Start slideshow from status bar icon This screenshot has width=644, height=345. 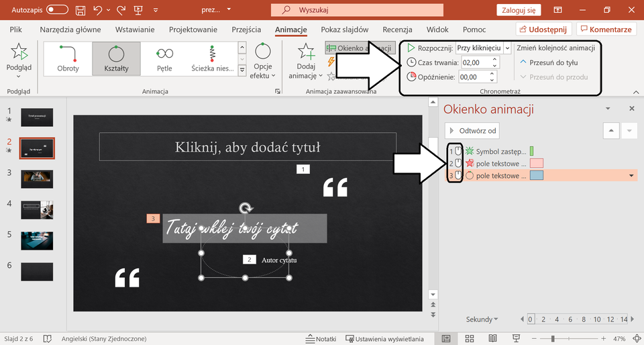tap(514, 338)
